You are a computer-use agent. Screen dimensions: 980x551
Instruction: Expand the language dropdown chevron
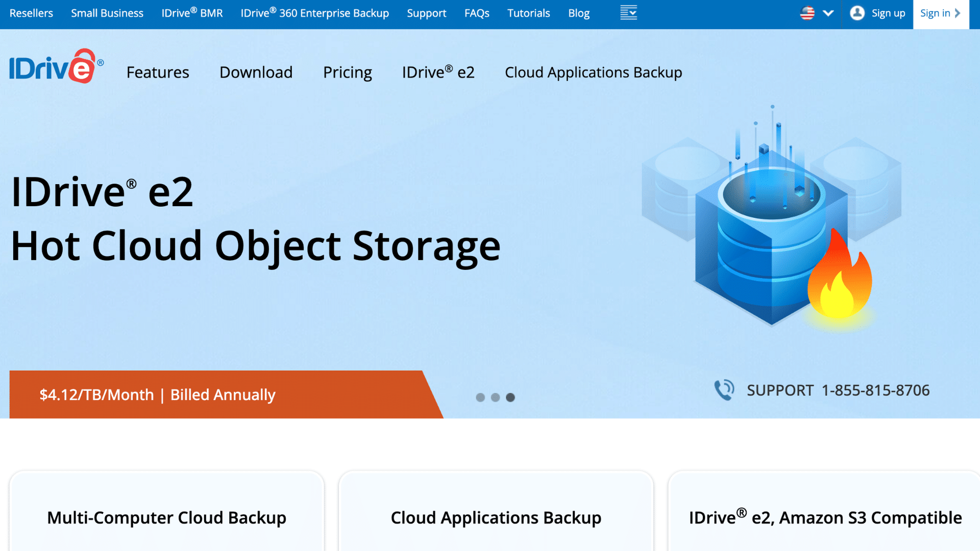[828, 13]
